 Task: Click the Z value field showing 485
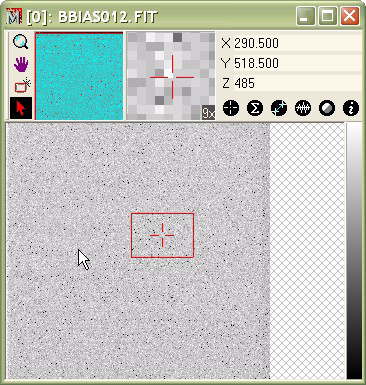(x=297, y=83)
